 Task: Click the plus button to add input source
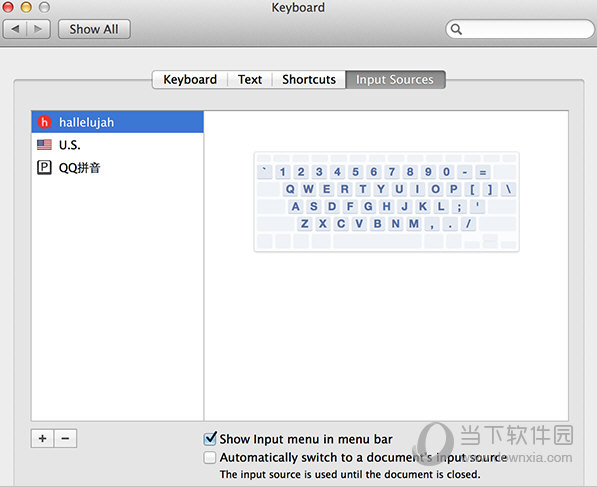point(43,438)
